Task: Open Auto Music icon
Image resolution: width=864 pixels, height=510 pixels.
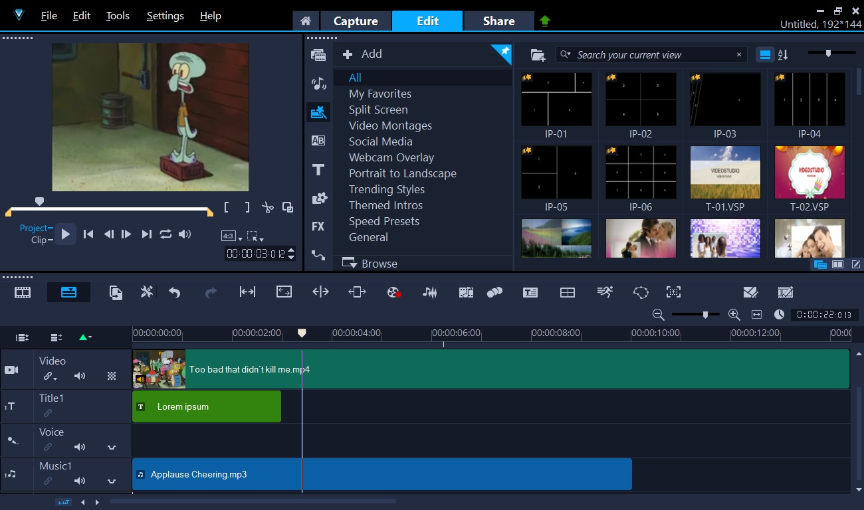Action: pyautogui.click(x=466, y=292)
